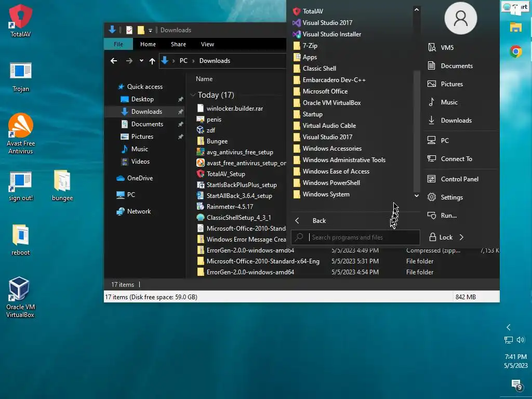532x399 pixels.
Task: Go up one level in File Explorer
Action: click(152, 61)
